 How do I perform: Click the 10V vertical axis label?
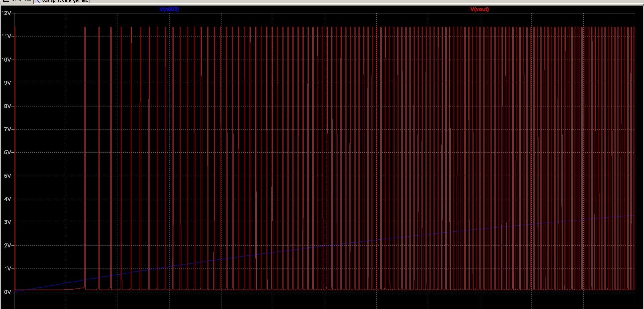[6, 60]
